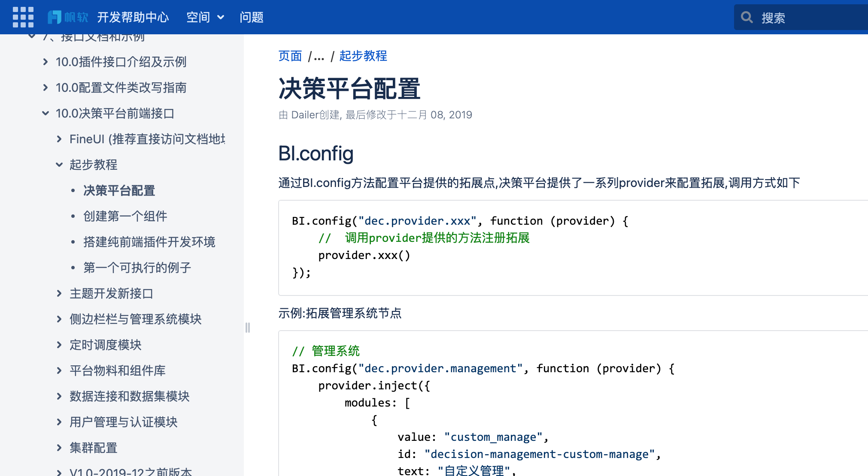
Task: Click the FanRuan logo in header
Action: (68, 17)
